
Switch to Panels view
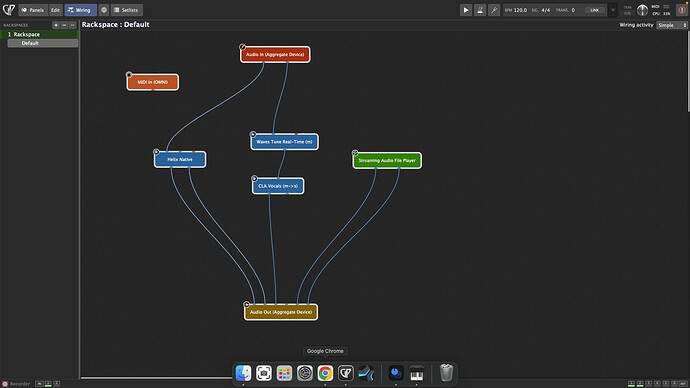coord(33,10)
